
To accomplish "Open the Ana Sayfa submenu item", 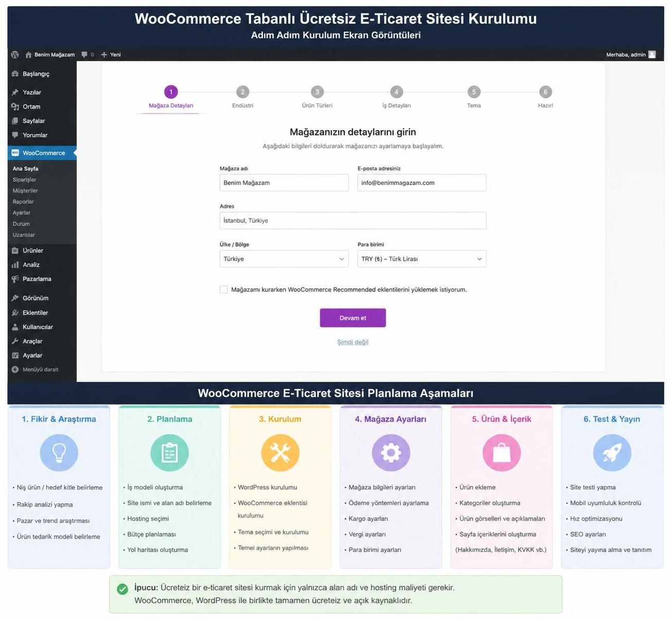I will 25,168.
